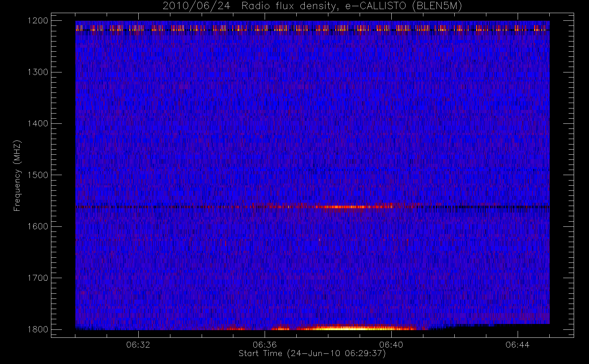Viewport: 589px width, 364px height.
Task: Click the plot title '2010/06/24 Radio flux density'
Action: [312, 6]
